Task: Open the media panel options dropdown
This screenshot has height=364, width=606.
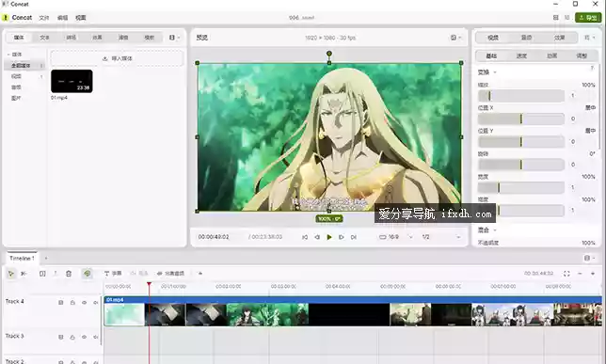Action: pyautogui.click(x=174, y=38)
